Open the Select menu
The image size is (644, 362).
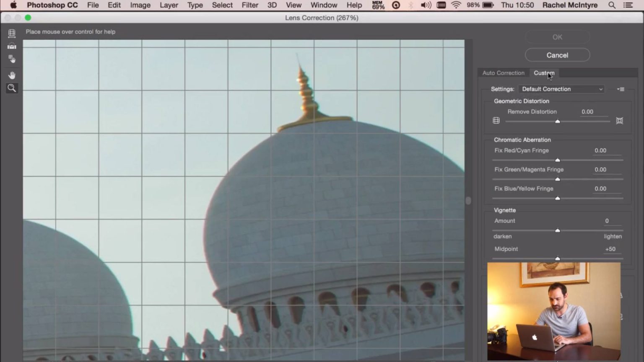tap(222, 5)
